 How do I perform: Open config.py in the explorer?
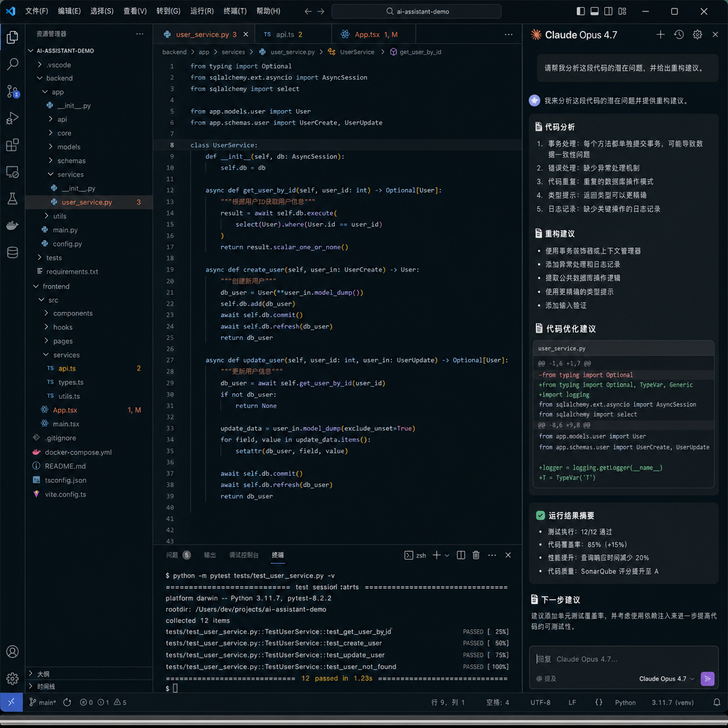(x=67, y=244)
